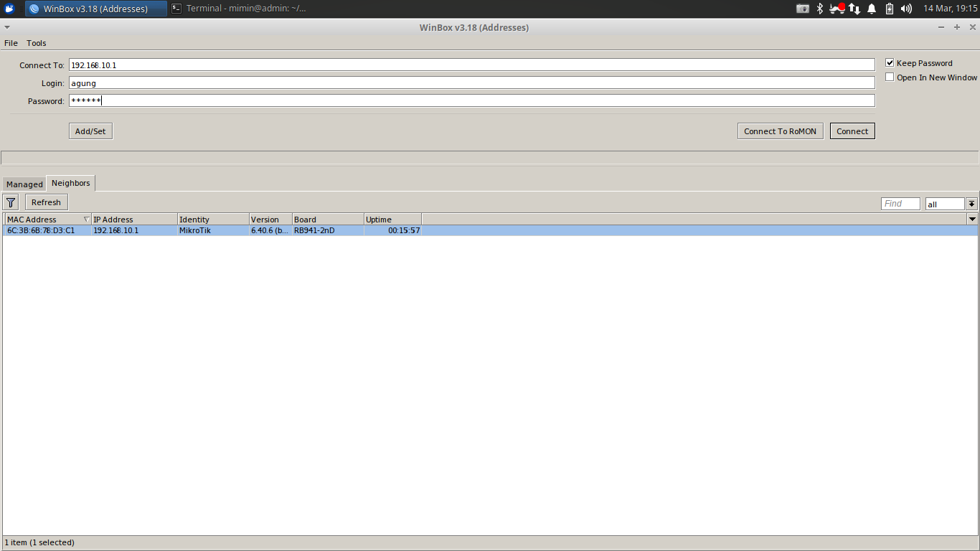Viewport: 980px width, 551px height.
Task: Click the 'all' filter combo text box
Action: [945, 204]
